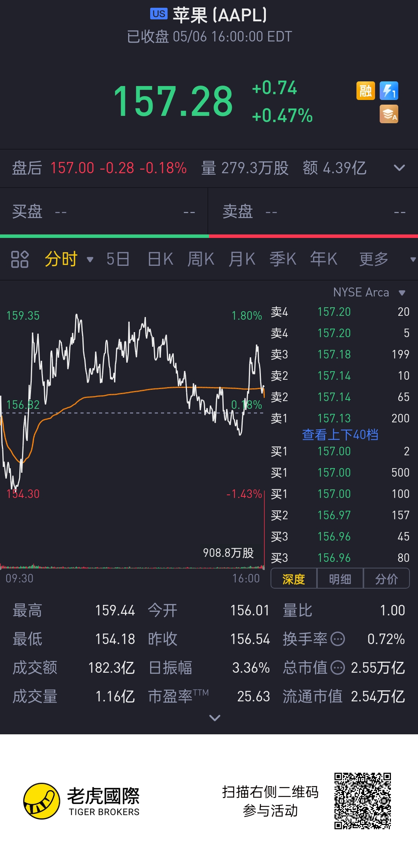The height and width of the screenshot is (868, 418).
Task: Tap the QR code image
Action: coord(363,801)
